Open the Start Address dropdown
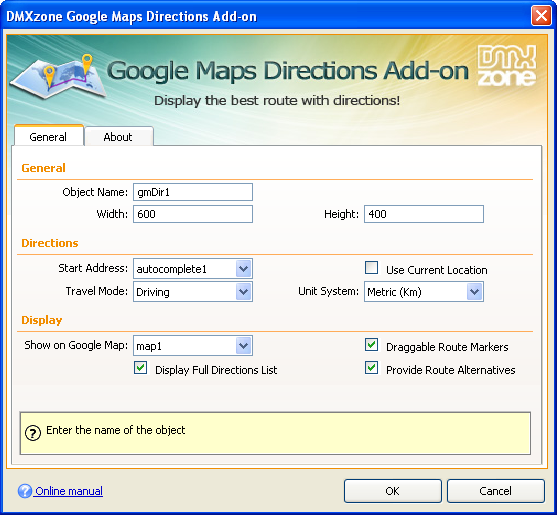Image resolution: width=557 pixels, height=515 pixels. pyautogui.click(x=243, y=269)
